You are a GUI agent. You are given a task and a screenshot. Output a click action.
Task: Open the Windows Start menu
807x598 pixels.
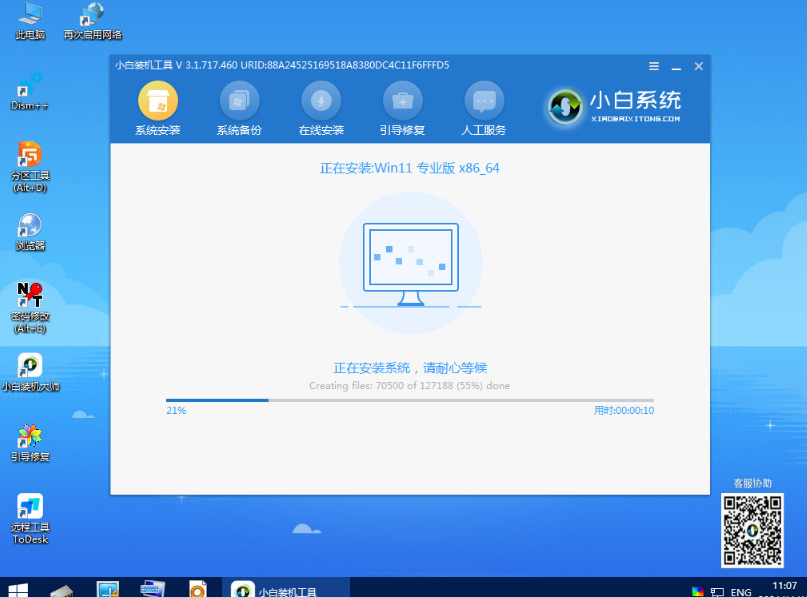pos(16,589)
